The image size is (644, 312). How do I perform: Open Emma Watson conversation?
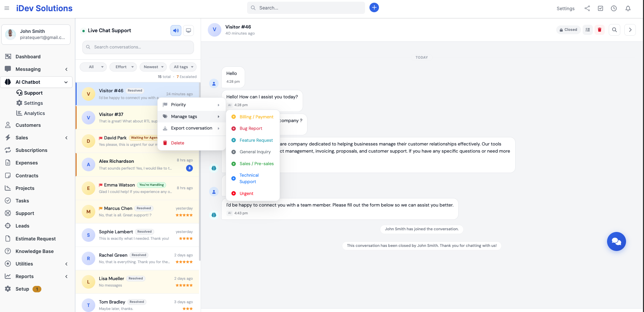138,188
